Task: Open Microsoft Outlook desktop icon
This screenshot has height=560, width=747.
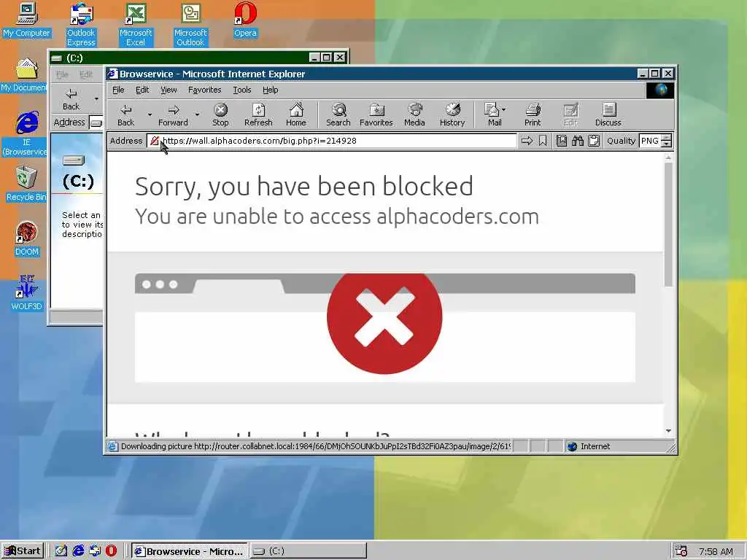Action: [190, 24]
